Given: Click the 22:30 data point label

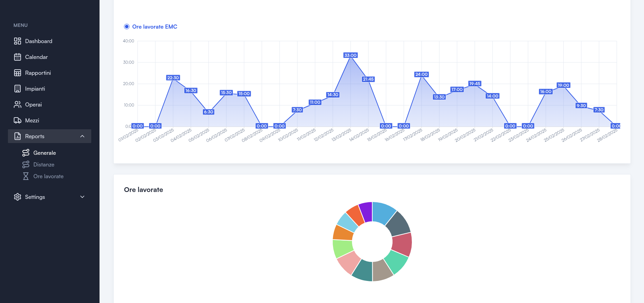Looking at the screenshot, I should (x=173, y=78).
